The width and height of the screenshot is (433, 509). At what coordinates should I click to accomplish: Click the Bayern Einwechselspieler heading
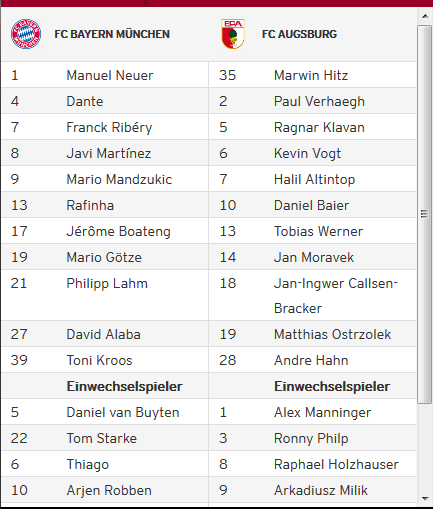click(124, 386)
